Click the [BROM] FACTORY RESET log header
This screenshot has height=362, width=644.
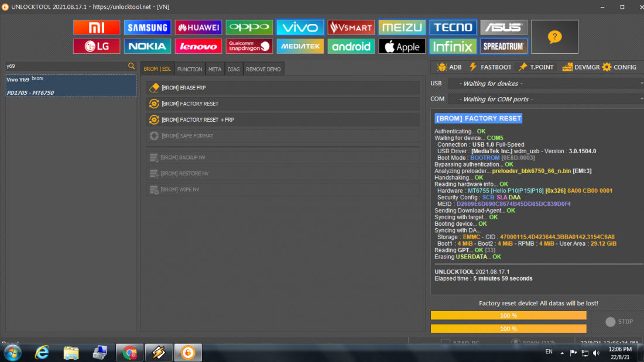click(478, 118)
